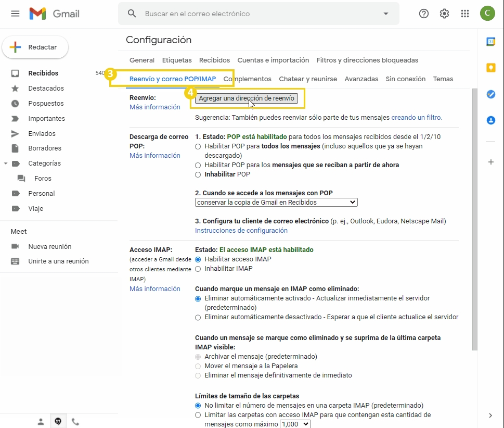
Task: Go to the Filtros y direcciones bloqueadas tab
Action: click(x=367, y=60)
